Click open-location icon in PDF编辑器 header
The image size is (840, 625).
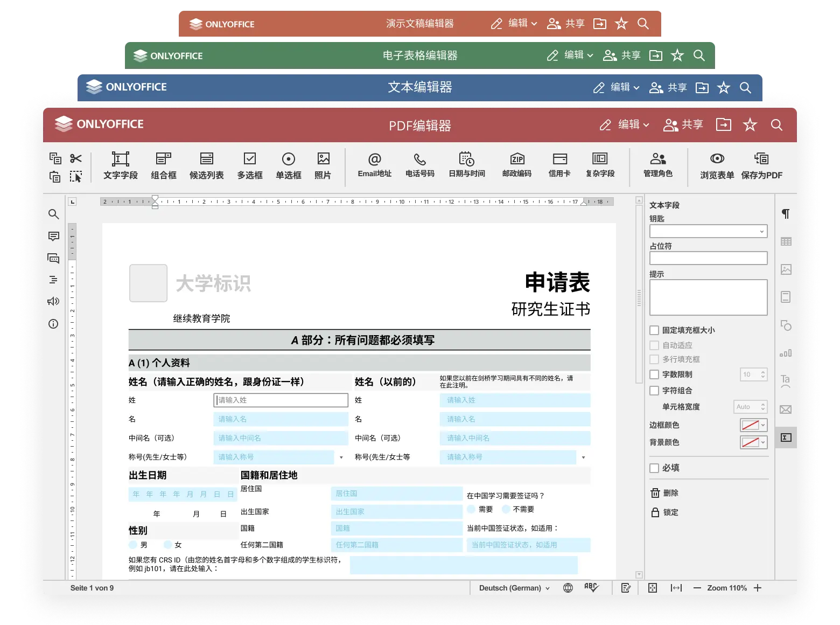(x=724, y=125)
